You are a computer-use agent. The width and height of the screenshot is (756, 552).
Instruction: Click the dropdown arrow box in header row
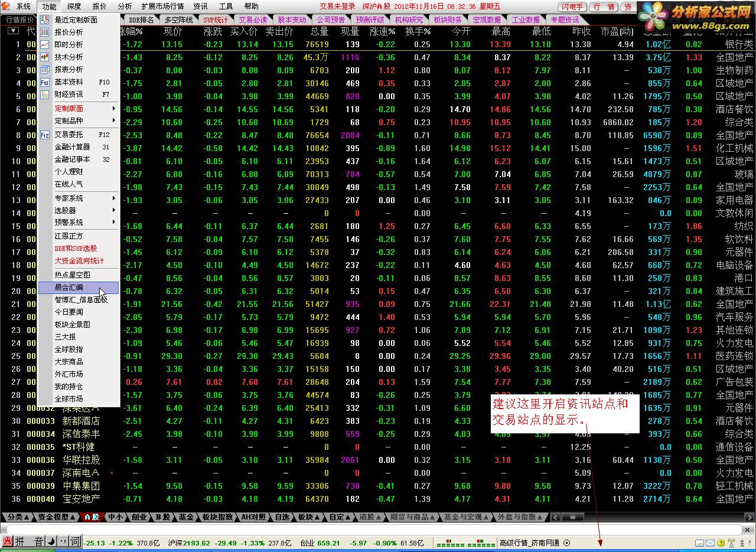click(x=13, y=31)
